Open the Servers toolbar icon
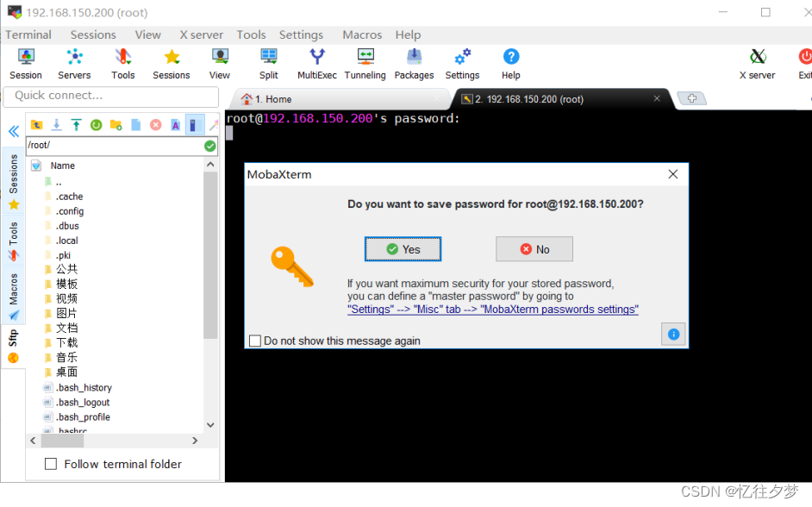 click(x=74, y=64)
